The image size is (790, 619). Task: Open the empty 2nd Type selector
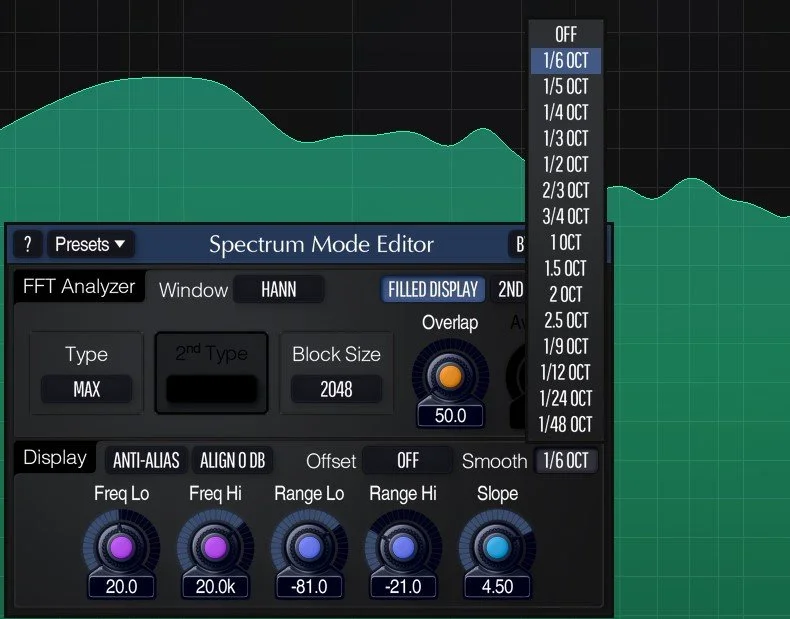pos(212,389)
